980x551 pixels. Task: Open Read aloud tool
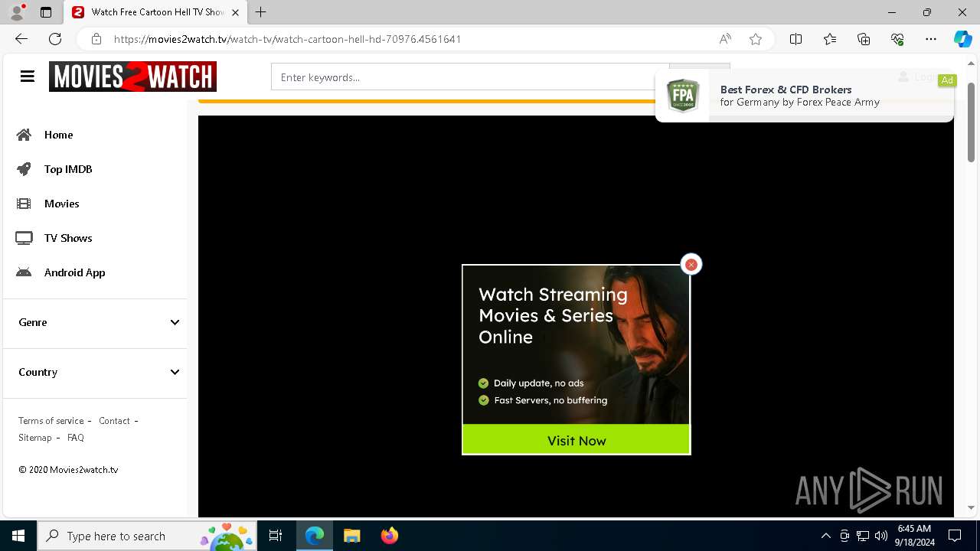click(x=725, y=39)
